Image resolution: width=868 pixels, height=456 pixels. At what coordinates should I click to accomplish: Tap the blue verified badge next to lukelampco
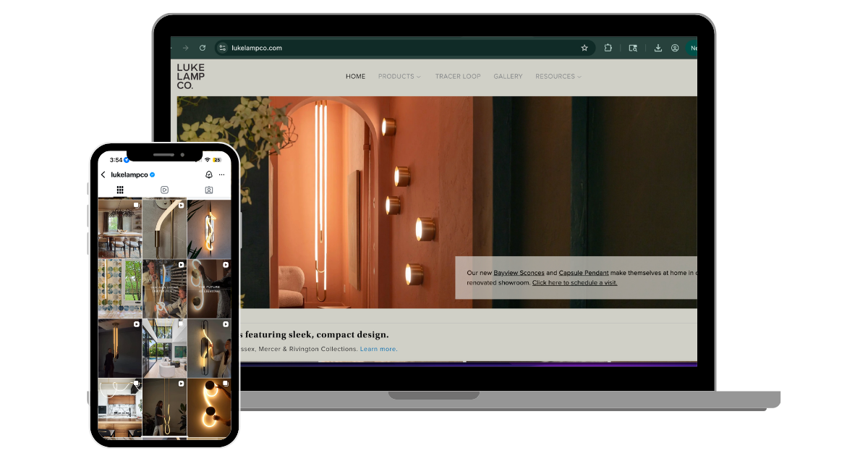click(152, 174)
